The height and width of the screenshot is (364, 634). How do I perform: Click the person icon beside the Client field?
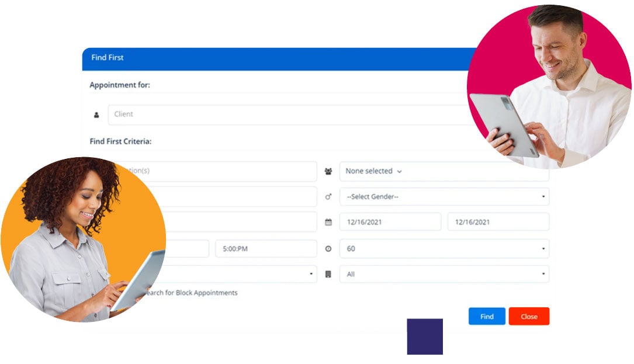click(96, 114)
